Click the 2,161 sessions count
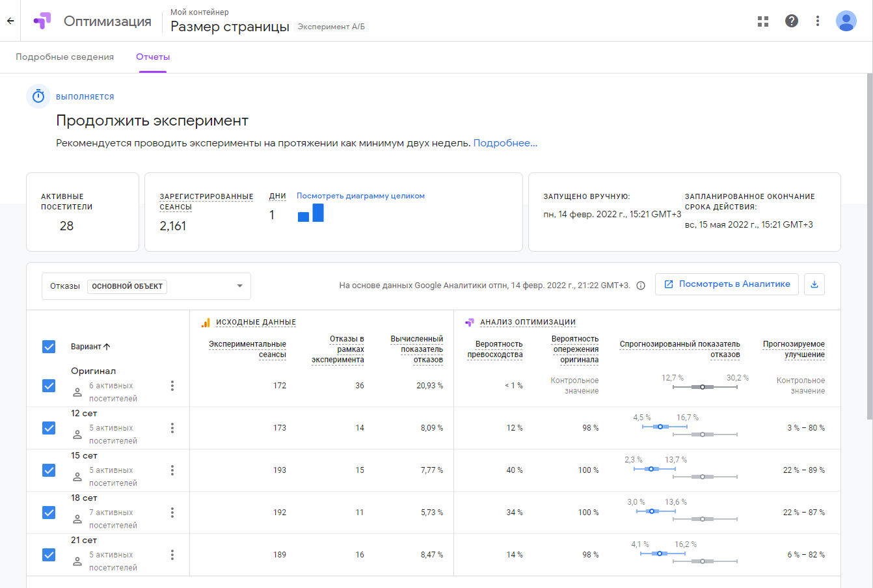The height and width of the screenshot is (588, 873). coord(173,226)
